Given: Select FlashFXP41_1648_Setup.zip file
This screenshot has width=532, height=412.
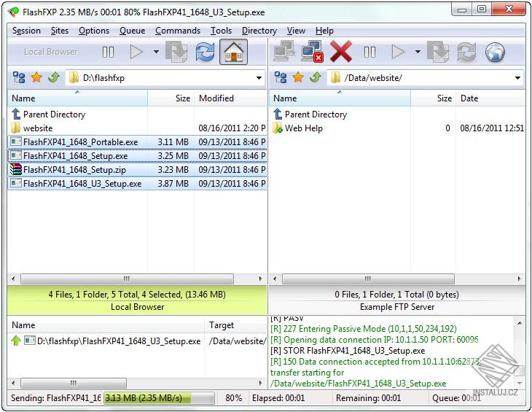Looking at the screenshot, I should (138, 170).
